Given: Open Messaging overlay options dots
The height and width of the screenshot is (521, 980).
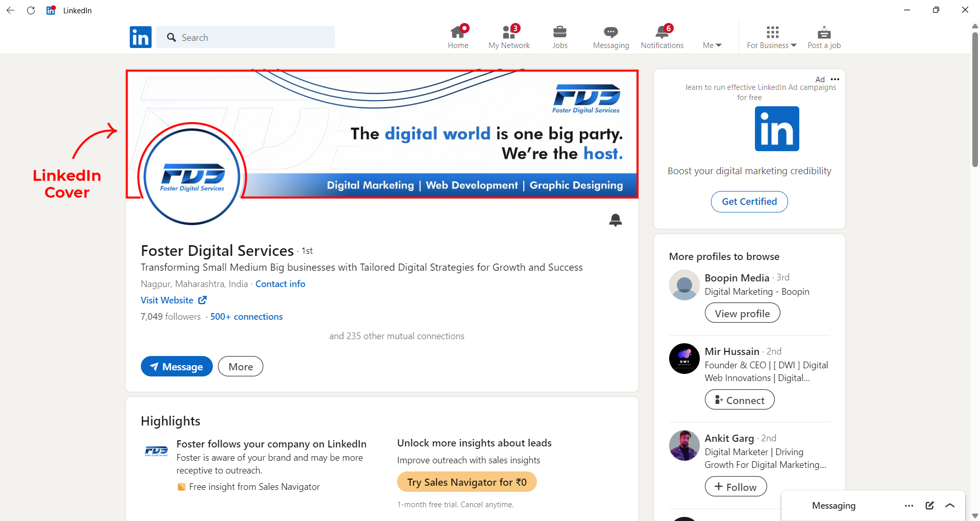Looking at the screenshot, I should click(909, 506).
